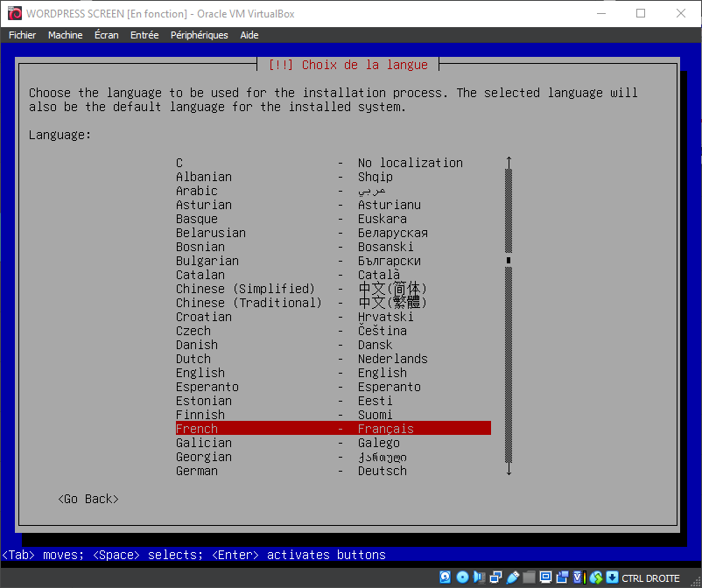
Task: Open the Aide menu
Action: point(249,35)
